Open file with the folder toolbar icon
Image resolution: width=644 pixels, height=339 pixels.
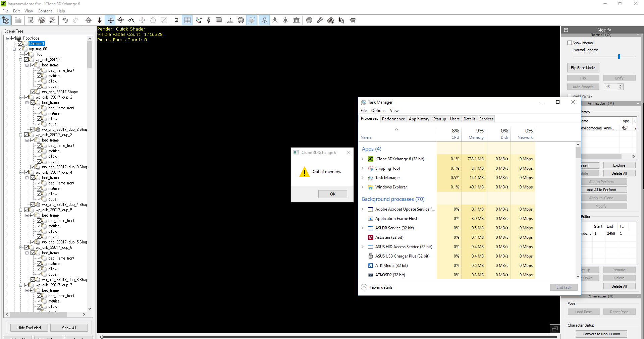click(x=18, y=20)
